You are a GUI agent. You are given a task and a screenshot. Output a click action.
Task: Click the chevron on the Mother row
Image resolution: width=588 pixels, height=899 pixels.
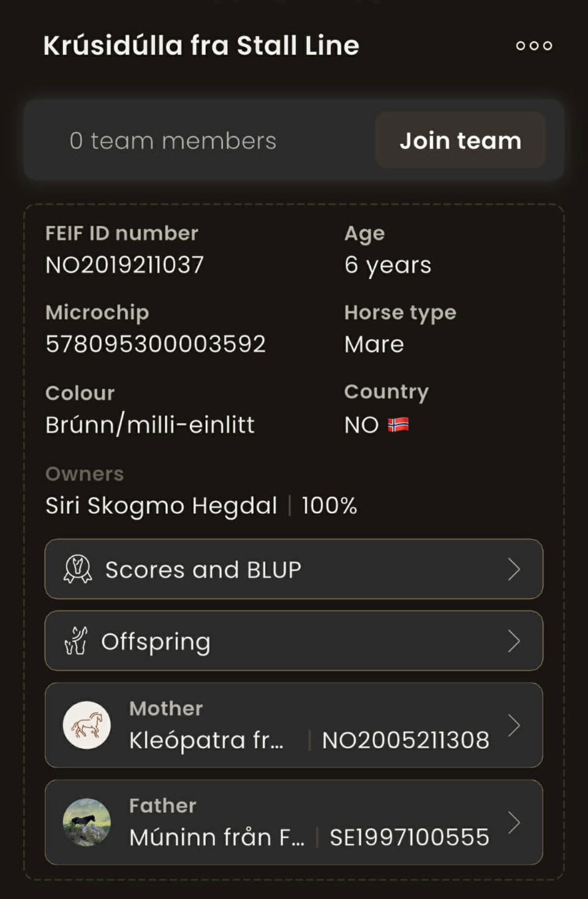click(x=514, y=726)
